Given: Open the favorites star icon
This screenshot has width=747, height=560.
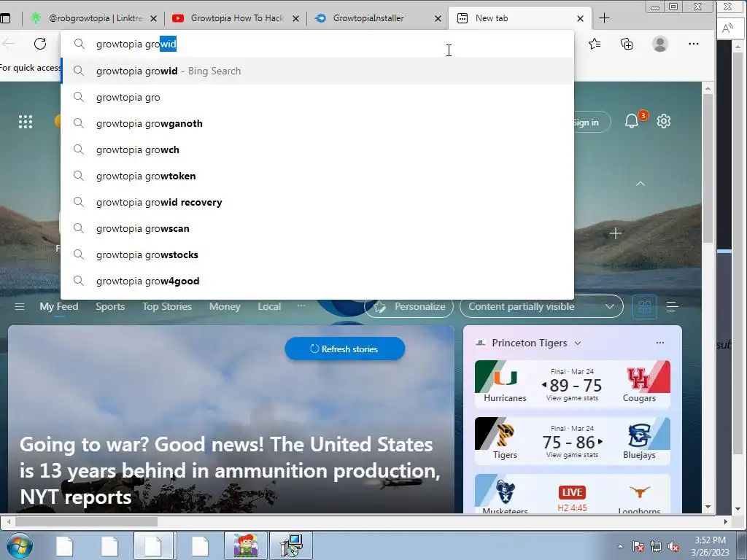Looking at the screenshot, I should pos(595,44).
